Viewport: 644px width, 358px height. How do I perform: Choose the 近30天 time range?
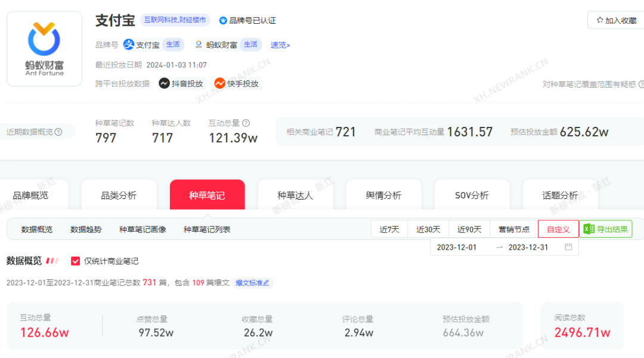[x=428, y=229]
